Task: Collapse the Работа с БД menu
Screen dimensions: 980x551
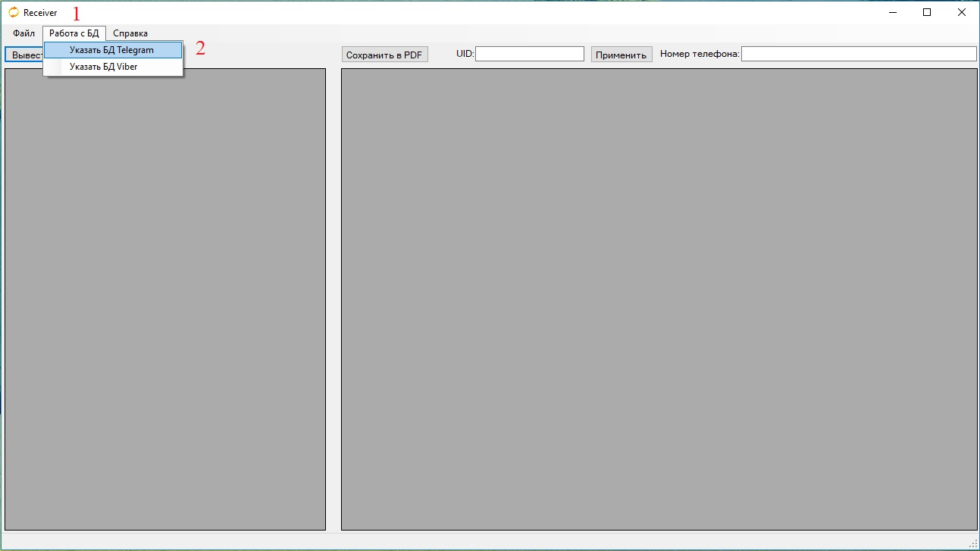Action: pos(74,33)
